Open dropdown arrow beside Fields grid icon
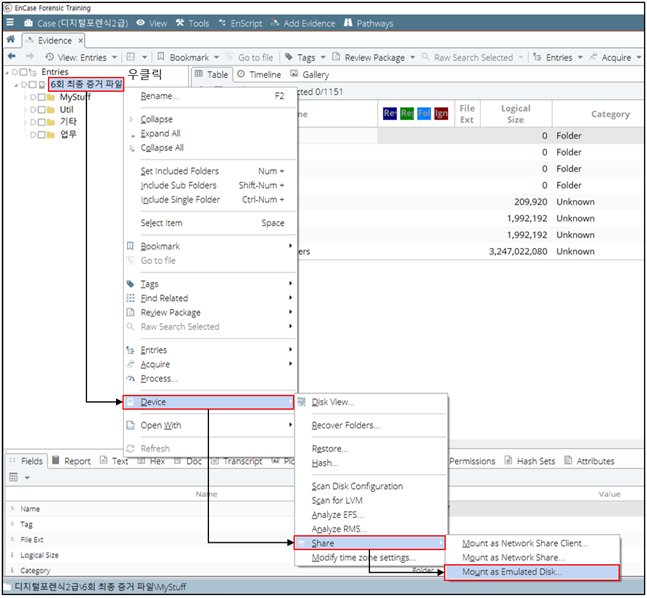The image size is (647, 598). 27,477
